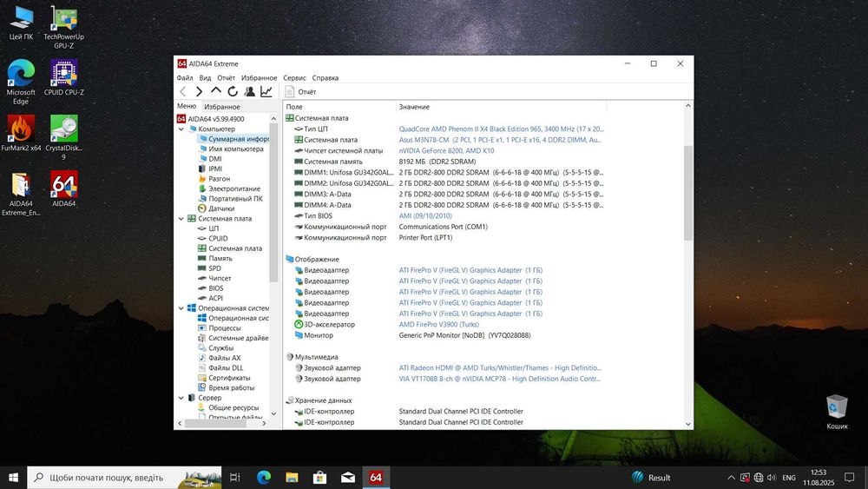This screenshot has width=868, height=489.
Task: Click the tree panel scroll-down arrow
Action: [x=273, y=413]
